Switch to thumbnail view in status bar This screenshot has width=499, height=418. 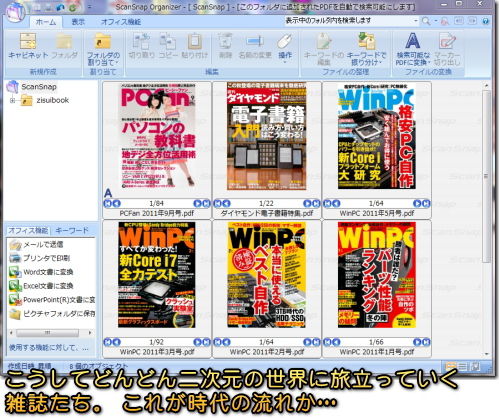click(x=451, y=367)
